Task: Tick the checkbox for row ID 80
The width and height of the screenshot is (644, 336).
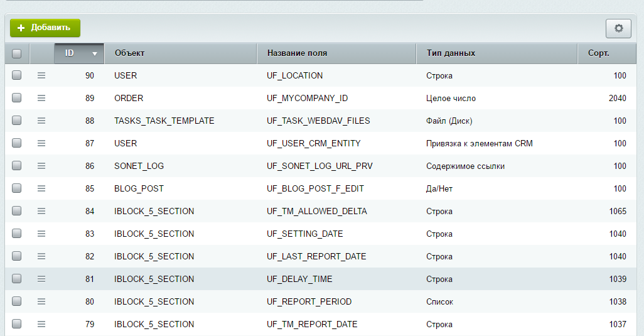Action: tap(17, 301)
